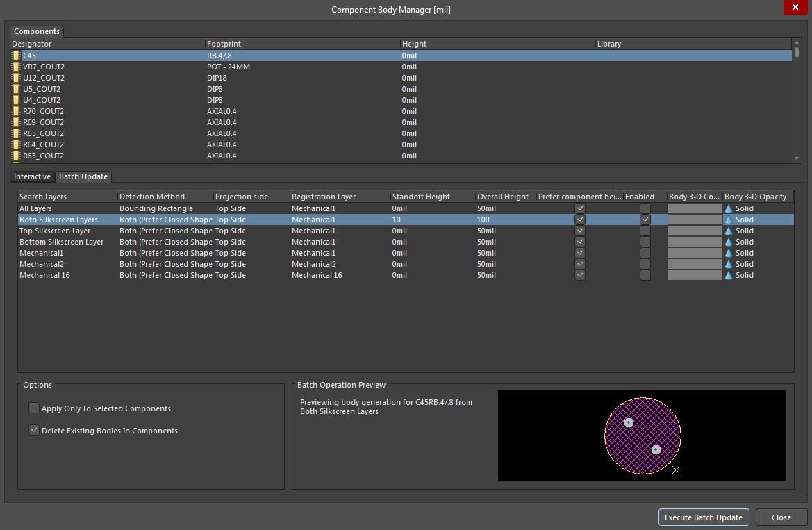Open Detection Method cell for All Layers
Image resolution: width=812 pixels, height=530 pixels.
pos(165,208)
